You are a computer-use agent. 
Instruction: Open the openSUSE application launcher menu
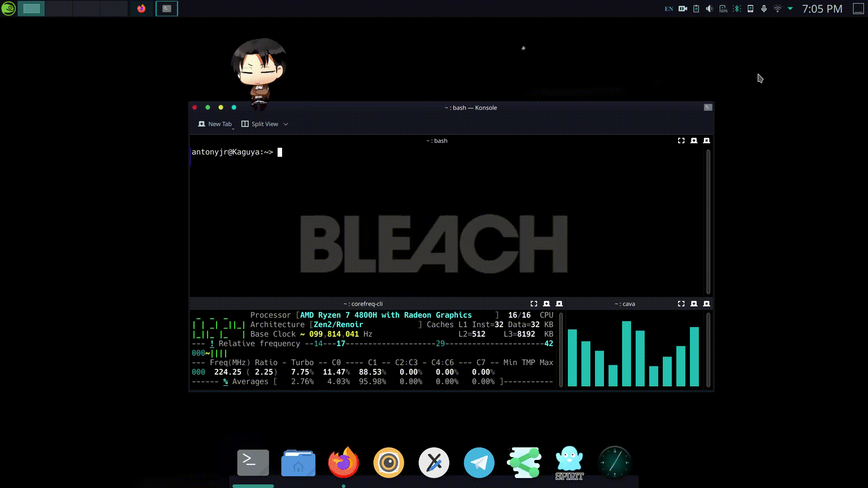(9, 9)
